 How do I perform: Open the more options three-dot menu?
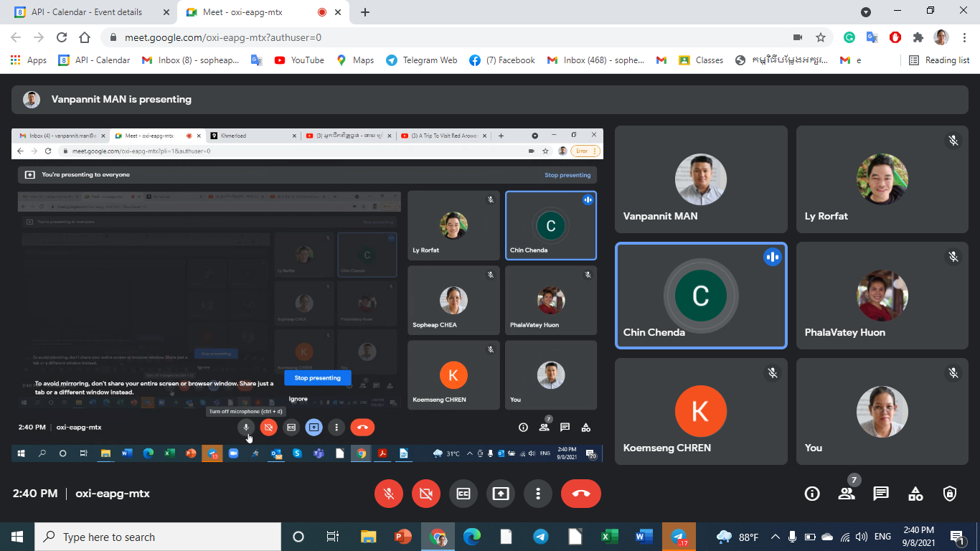(x=537, y=494)
